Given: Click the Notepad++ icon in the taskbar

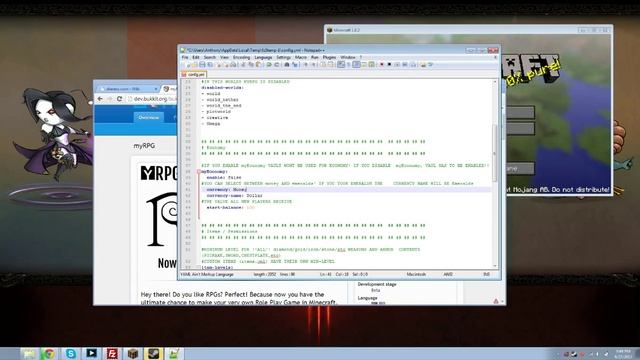Looking at the screenshot, I should 174,353.
